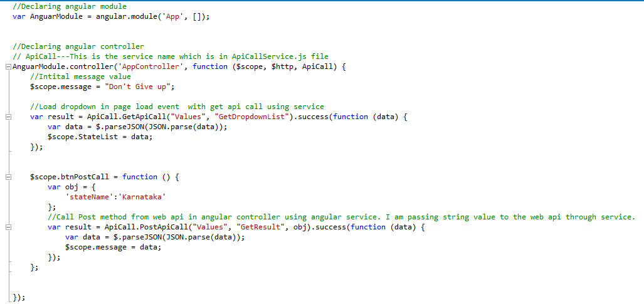The height and width of the screenshot is (304, 644).
Task: Click the 'stateName' key string
Action: coord(90,197)
